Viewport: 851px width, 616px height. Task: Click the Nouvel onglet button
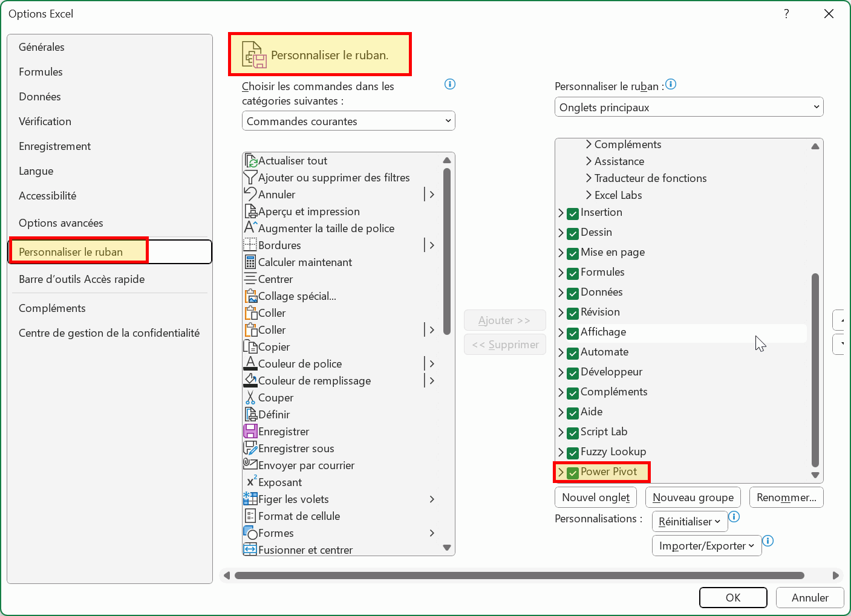596,498
